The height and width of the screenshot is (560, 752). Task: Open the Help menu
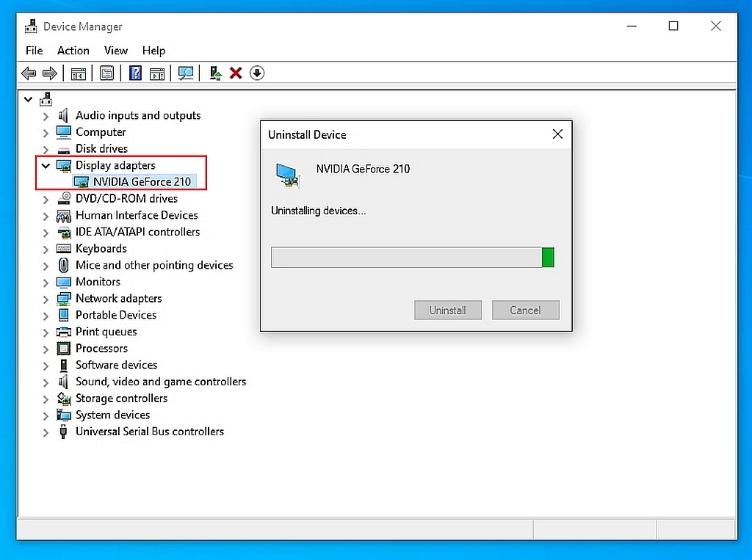[153, 51]
